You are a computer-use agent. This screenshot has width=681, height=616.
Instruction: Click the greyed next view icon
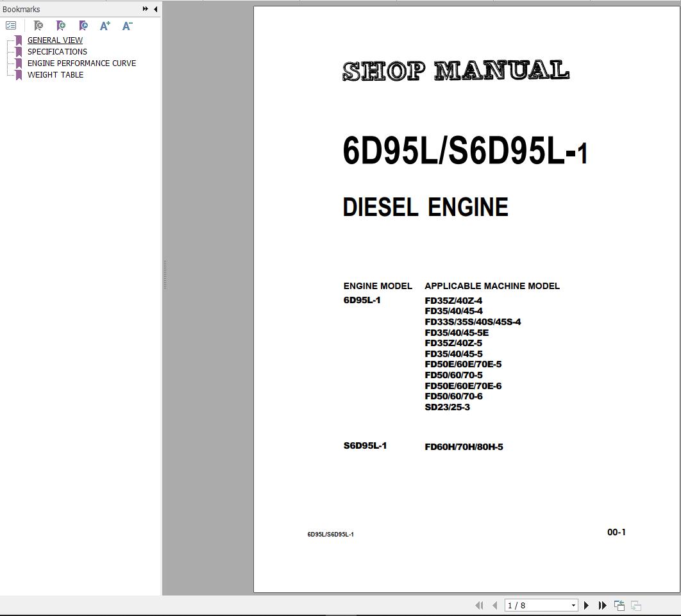click(x=636, y=605)
